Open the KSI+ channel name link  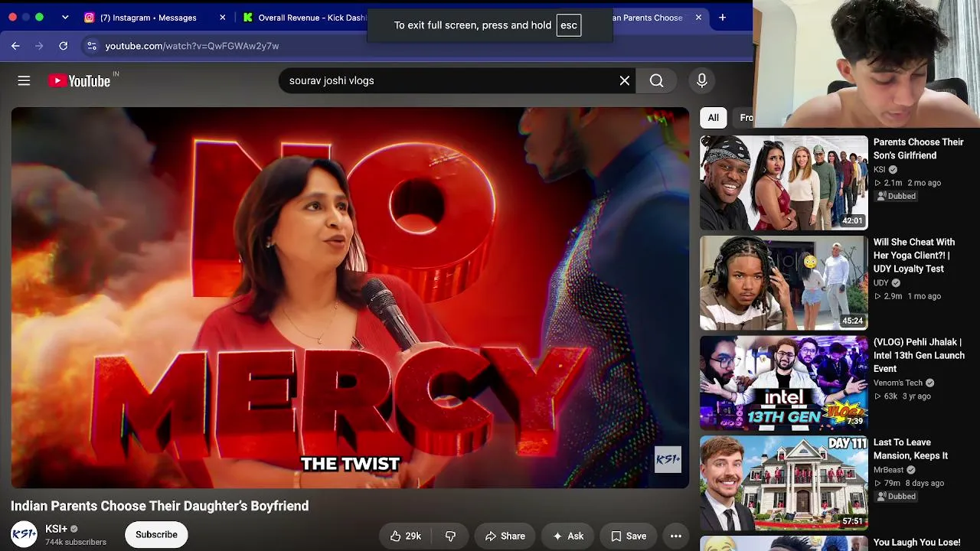[56, 529]
